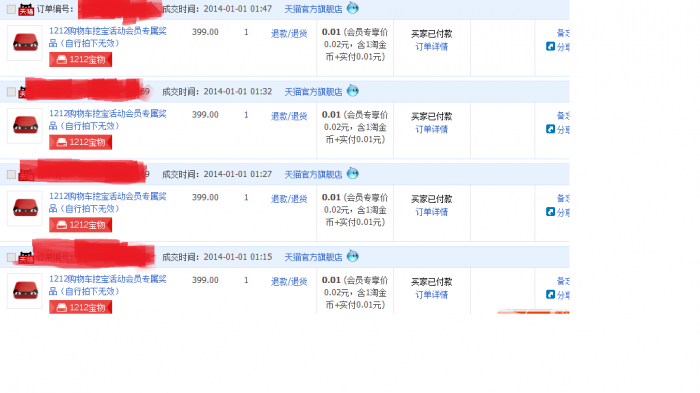Click Tmall cat logo on first order header
This screenshot has height=393, width=700.
(26, 9)
